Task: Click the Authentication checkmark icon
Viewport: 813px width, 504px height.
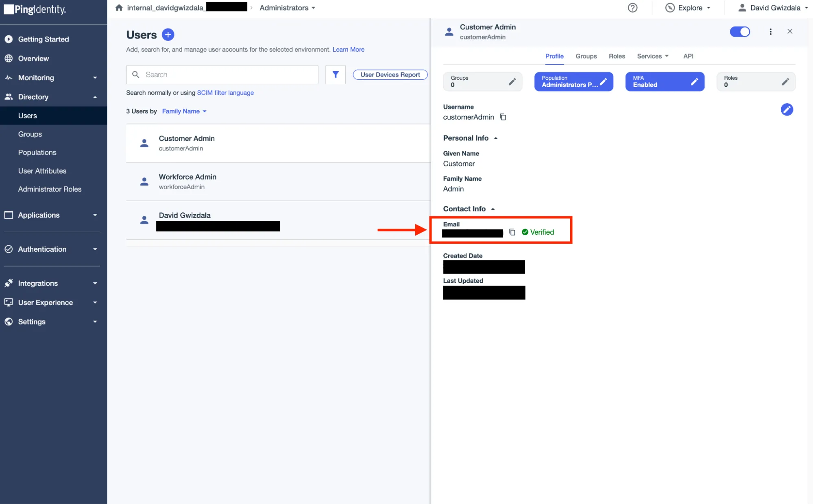Action: (x=9, y=249)
